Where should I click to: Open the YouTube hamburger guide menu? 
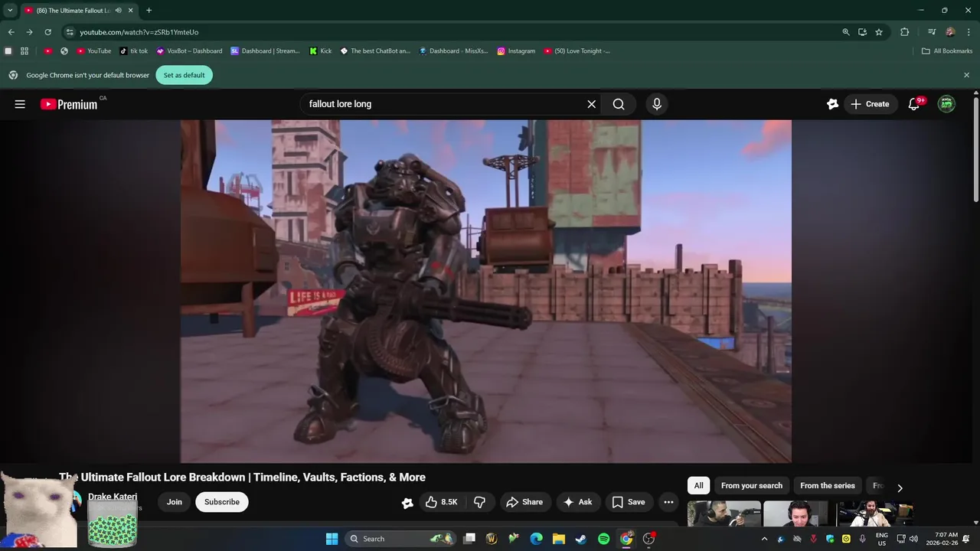point(20,104)
